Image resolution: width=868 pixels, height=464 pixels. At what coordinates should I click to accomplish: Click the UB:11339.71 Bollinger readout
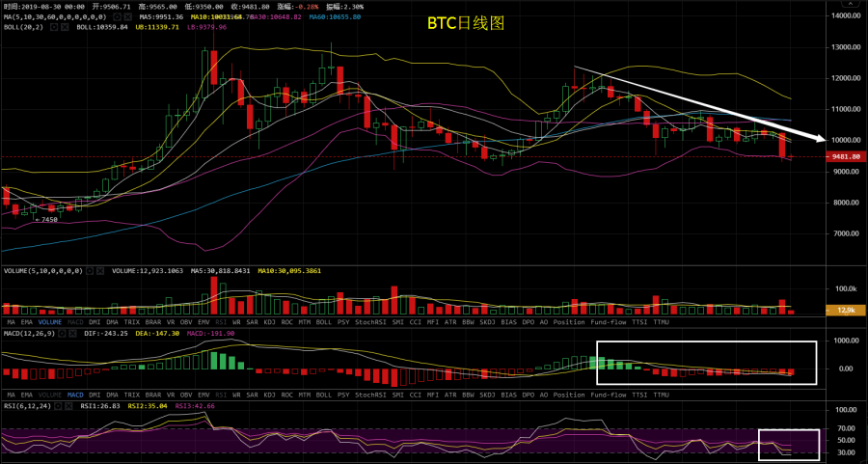[158, 27]
